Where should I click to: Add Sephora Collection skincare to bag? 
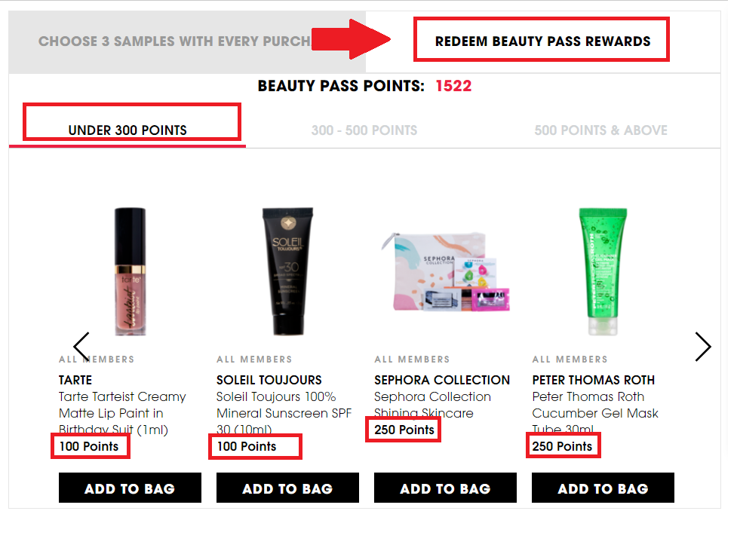[445, 488]
